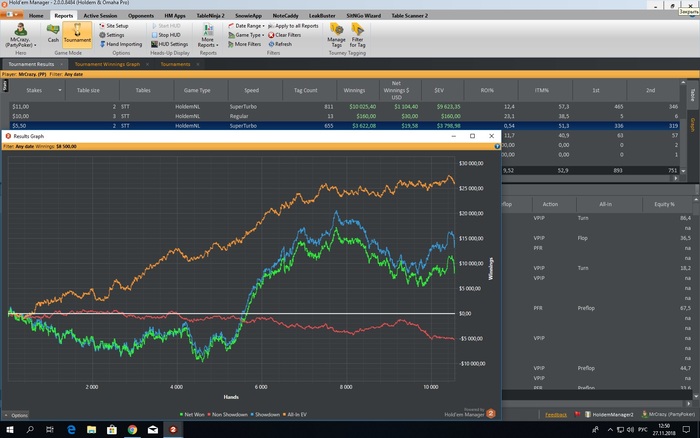Open the Game Type filter dropdown
The width and height of the screenshot is (700, 438).
[246, 35]
